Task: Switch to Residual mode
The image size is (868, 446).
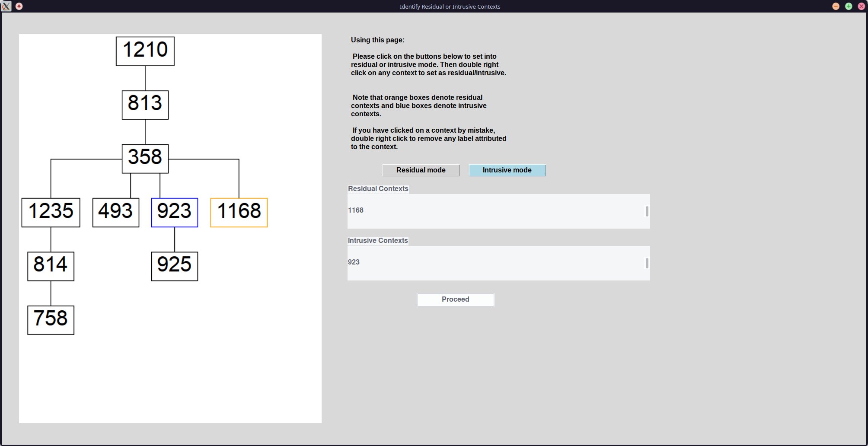Action: pyautogui.click(x=421, y=170)
